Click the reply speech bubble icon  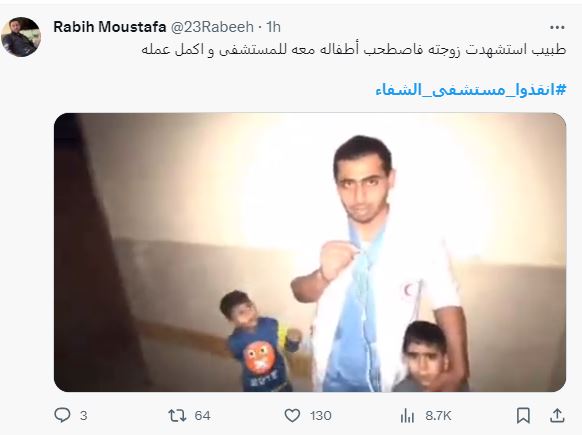62,415
